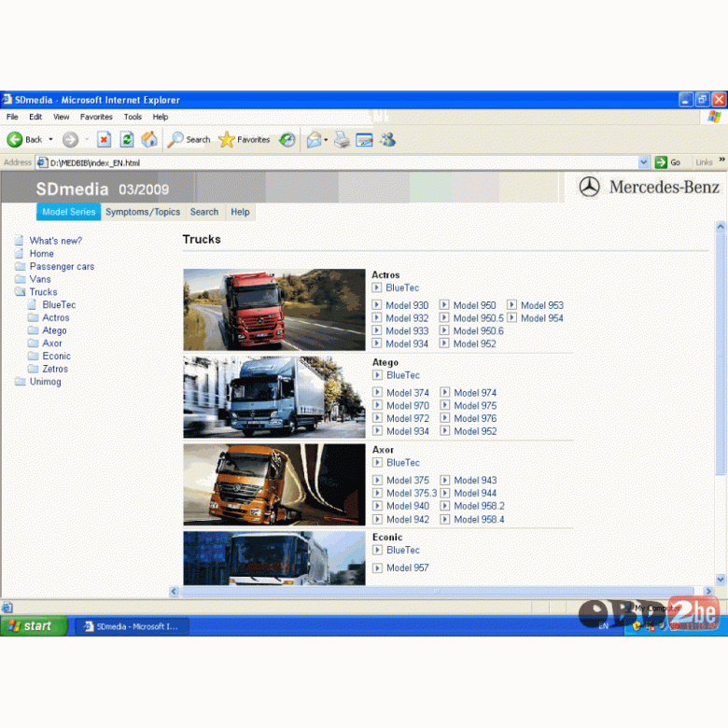Open the Tools menu
The height and width of the screenshot is (728, 728).
click(x=133, y=117)
